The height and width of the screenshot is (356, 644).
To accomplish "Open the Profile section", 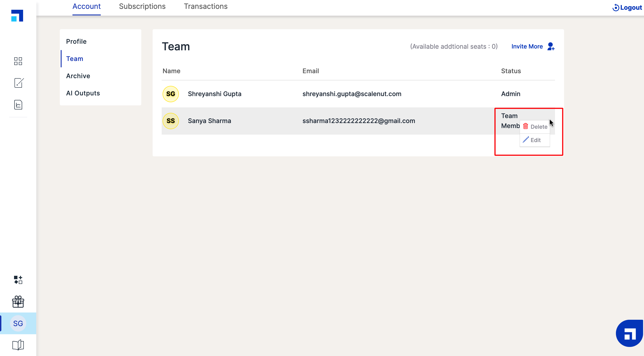I will (x=76, y=41).
